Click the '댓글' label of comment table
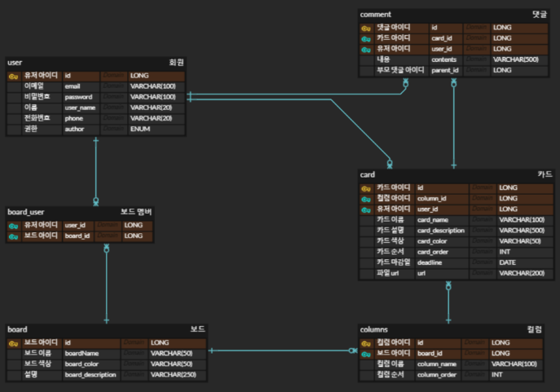Image resolution: width=560 pixels, height=392 pixels. [x=540, y=15]
